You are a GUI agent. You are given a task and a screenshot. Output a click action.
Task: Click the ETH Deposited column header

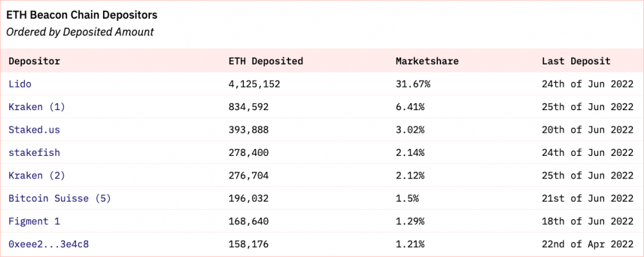(x=266, y=61)
